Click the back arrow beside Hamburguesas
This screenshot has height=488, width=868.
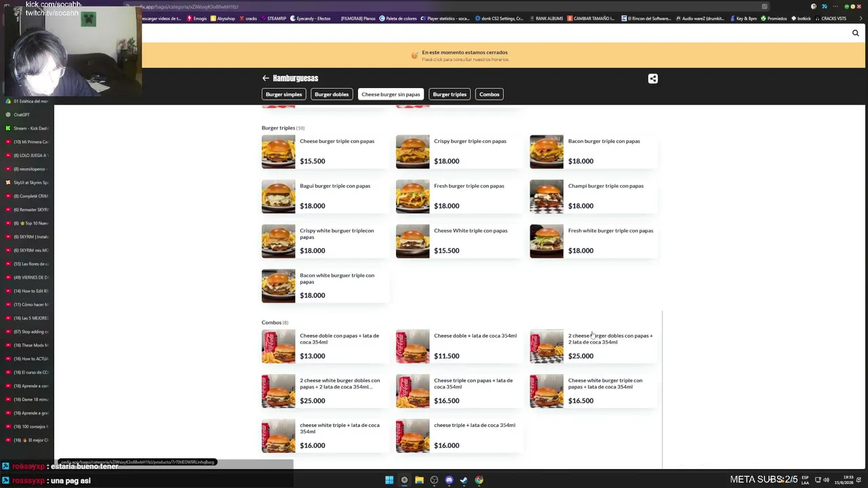(x=266, y=78)
